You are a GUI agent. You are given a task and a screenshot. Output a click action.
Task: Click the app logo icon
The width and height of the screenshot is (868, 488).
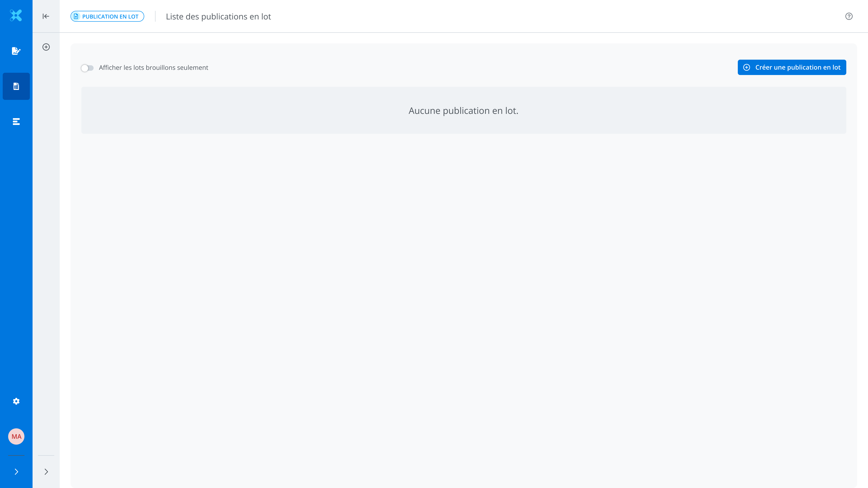(x=16, y=16)
